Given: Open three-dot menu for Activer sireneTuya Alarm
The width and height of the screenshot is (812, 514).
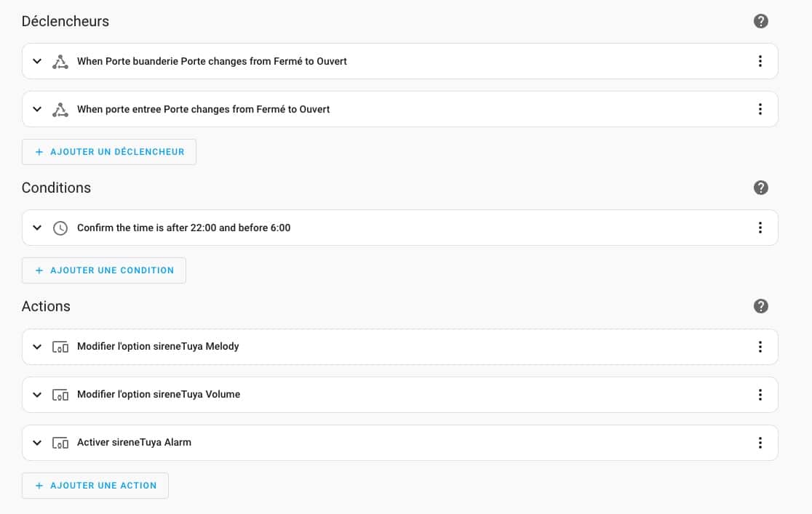Looking at the screenshot, I should point(760,443).
